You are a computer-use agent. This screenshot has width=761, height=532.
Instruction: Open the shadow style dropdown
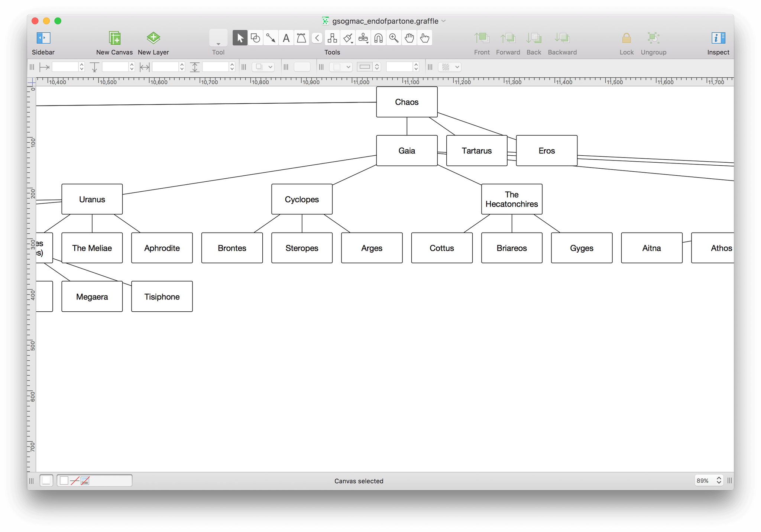pos(263,67)
